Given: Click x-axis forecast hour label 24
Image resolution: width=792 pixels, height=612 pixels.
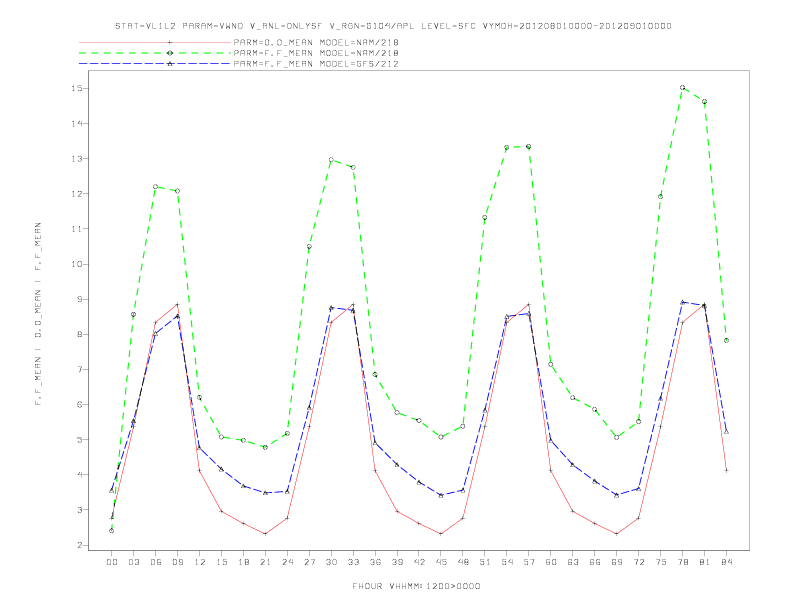Looking at the screenshot, I should click(287, 562).
